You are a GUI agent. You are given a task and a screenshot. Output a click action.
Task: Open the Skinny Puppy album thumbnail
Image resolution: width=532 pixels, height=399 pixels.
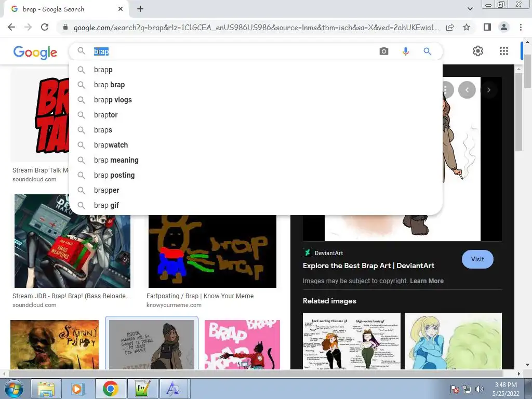[x=55, y=344]
